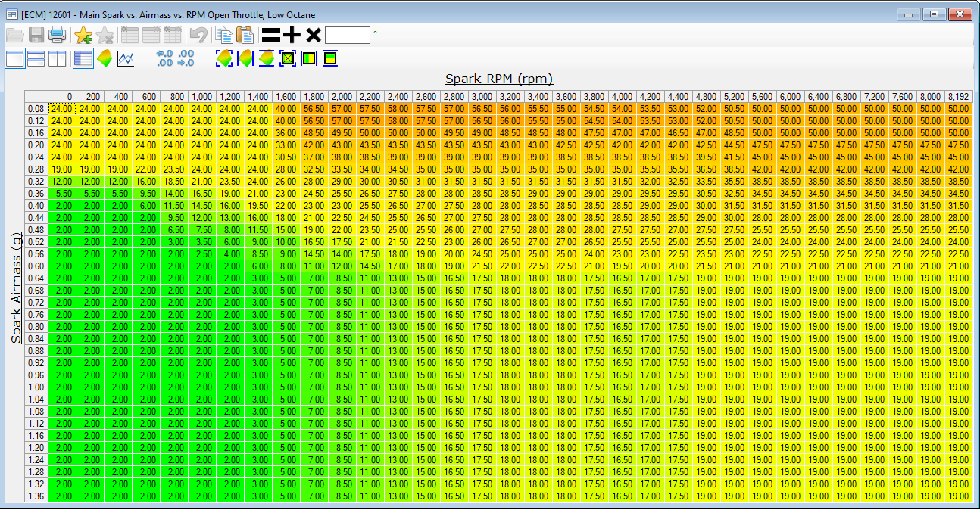
Task: Click the square vertical interpolate icon
Action: tap(329, 58)
